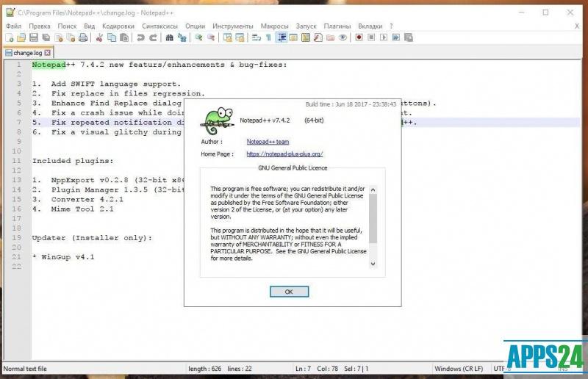The image size is (588, 379).
Task: Click the Notepad++ team author link
Action: [268, 141]
